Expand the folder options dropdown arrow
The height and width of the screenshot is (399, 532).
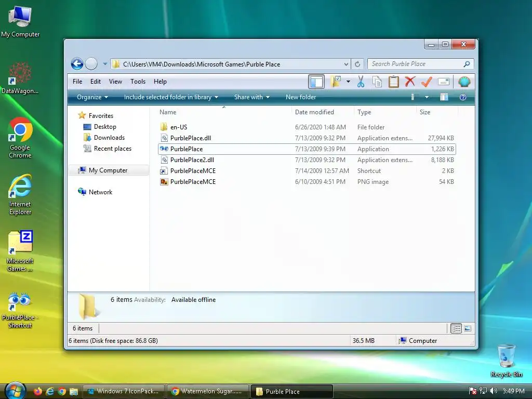coord(348,82)
